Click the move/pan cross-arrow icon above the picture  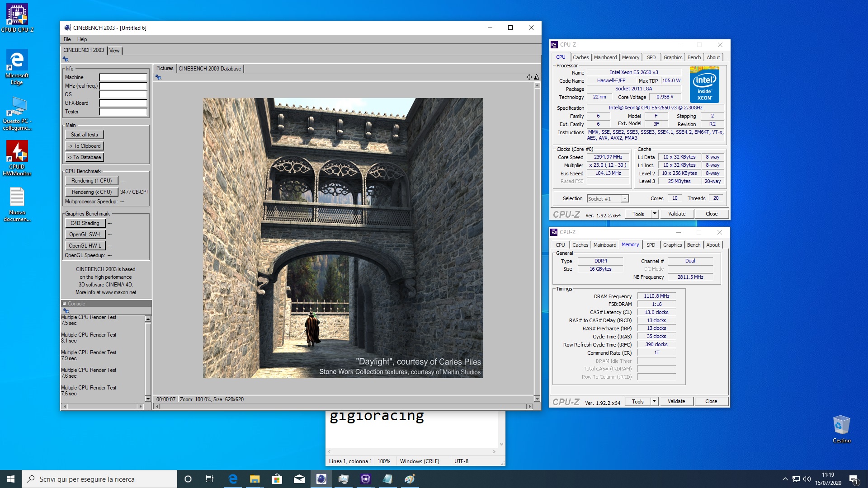[529, 77]
